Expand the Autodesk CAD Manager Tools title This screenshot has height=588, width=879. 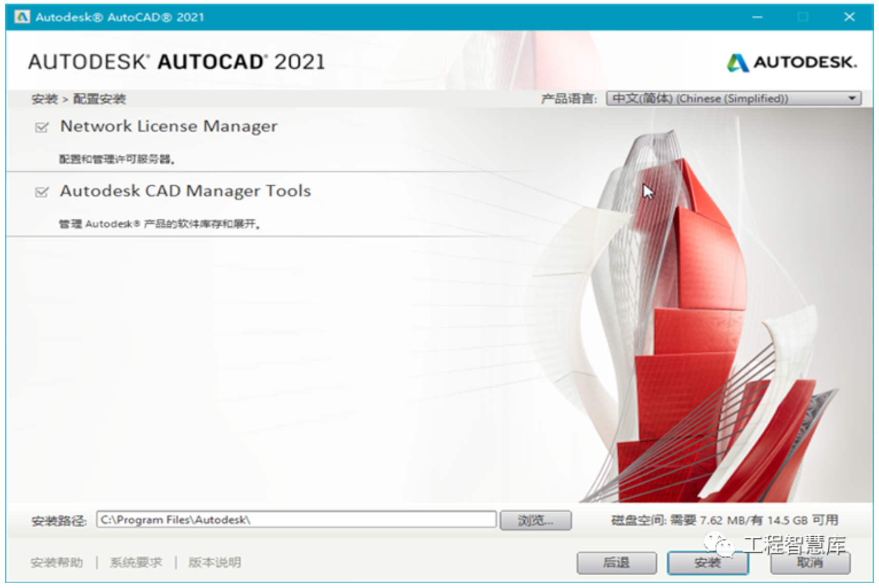(185, 191)
